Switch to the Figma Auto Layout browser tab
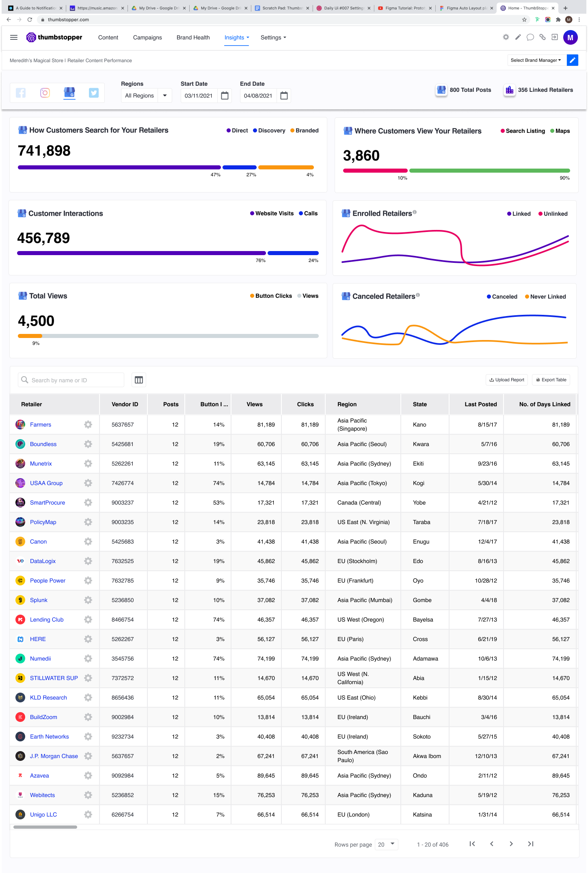Screen dimensions: 588x873 (465, 8)
